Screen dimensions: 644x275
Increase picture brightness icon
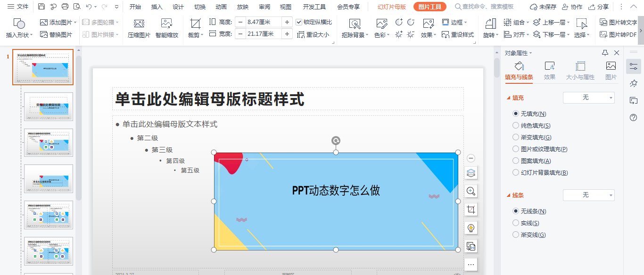399,34
